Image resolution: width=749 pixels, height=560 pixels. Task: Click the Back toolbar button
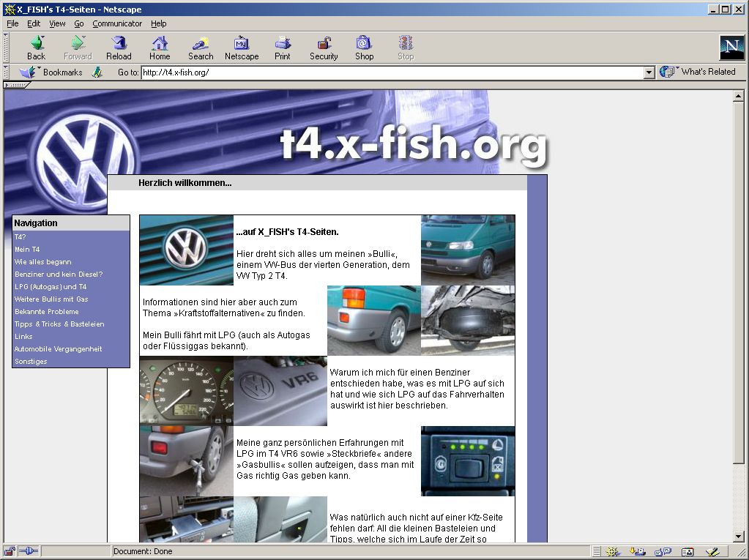point(37,48)
